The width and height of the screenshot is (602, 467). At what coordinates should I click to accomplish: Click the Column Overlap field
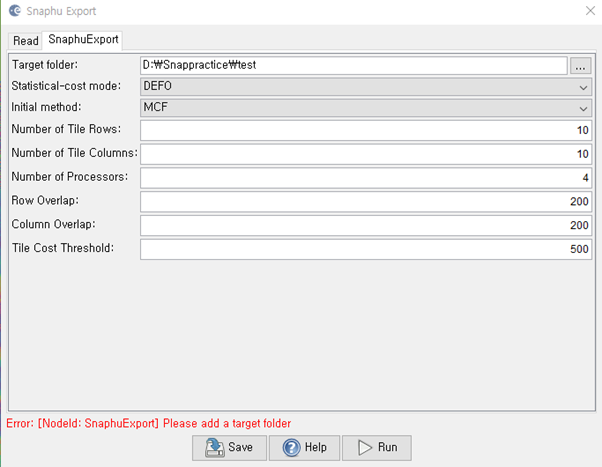(x=366, y=225)
